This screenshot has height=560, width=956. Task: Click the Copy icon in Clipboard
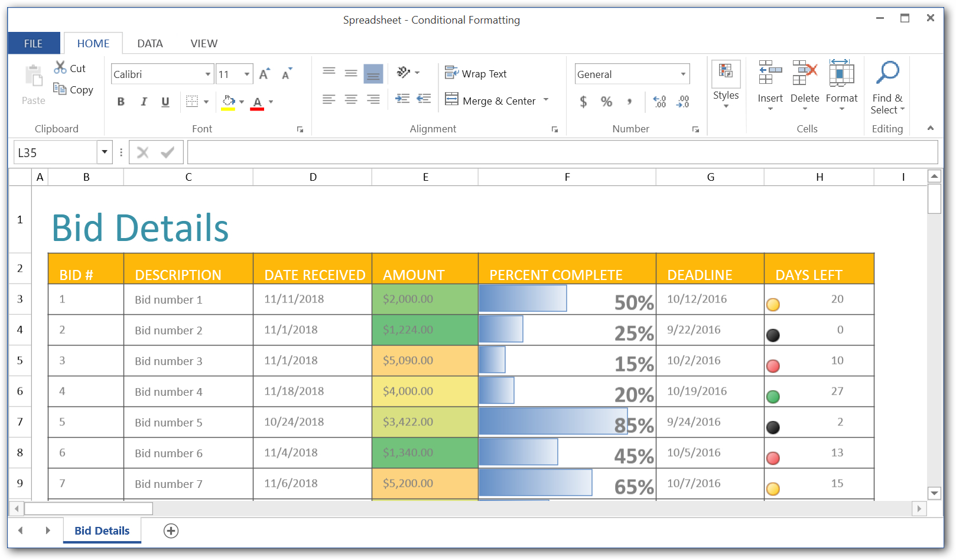[60, 89]
